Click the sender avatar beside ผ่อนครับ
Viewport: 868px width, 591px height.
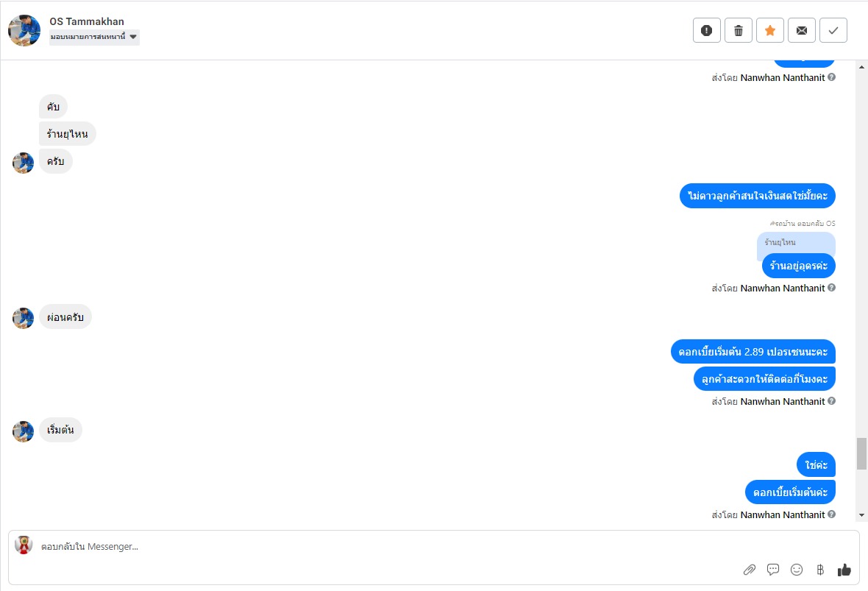(x=24, y=318)
